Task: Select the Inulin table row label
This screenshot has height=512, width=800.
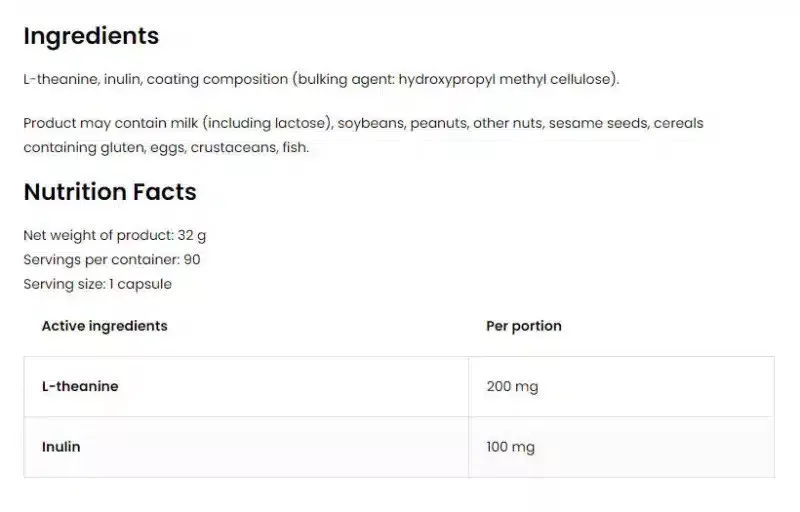Action: (61, 447)
